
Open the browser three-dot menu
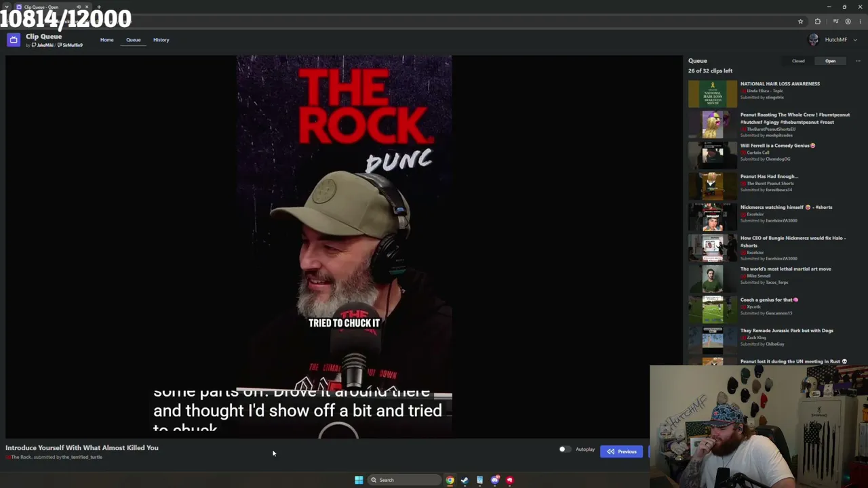860,22
